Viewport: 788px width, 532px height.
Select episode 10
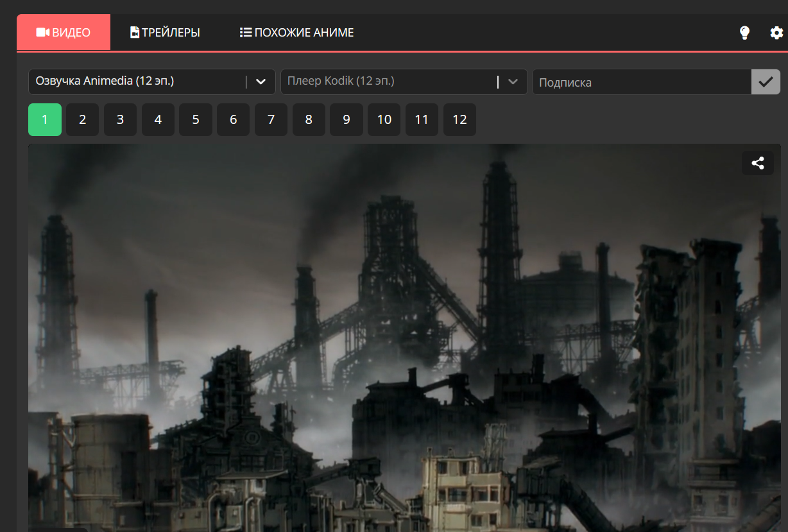pyautogui.click(x=384, y=119)
